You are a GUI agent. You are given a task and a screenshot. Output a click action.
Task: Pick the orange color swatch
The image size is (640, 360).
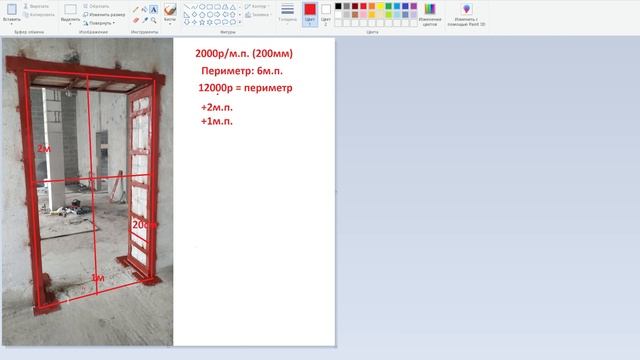(x=372, y=6)
